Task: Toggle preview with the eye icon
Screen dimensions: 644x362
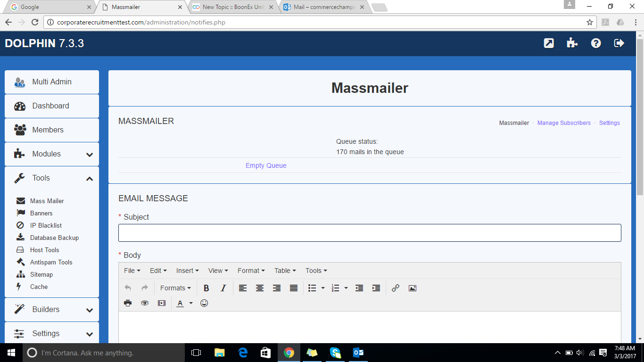Action: (x=145, y=303)
